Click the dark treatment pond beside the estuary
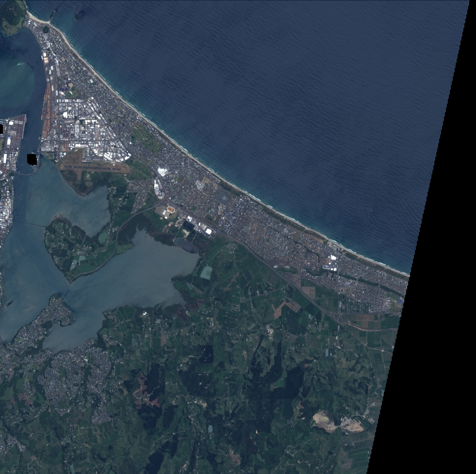The image size is (476, 474). 189,247
